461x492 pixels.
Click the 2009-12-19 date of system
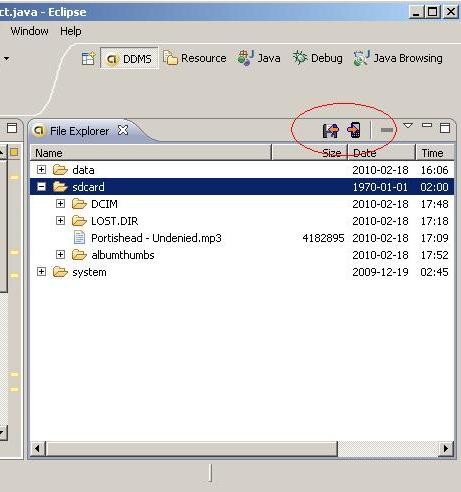[x=380, y=272]
